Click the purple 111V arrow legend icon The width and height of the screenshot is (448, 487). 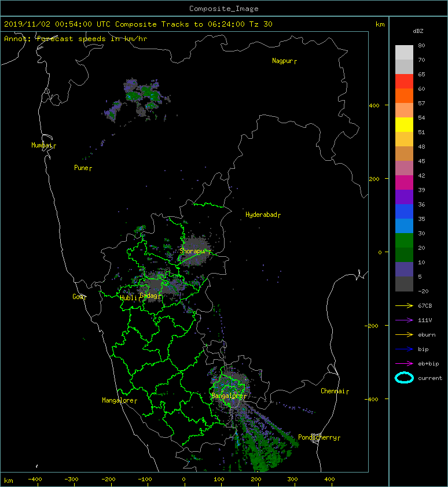point(404,320)
